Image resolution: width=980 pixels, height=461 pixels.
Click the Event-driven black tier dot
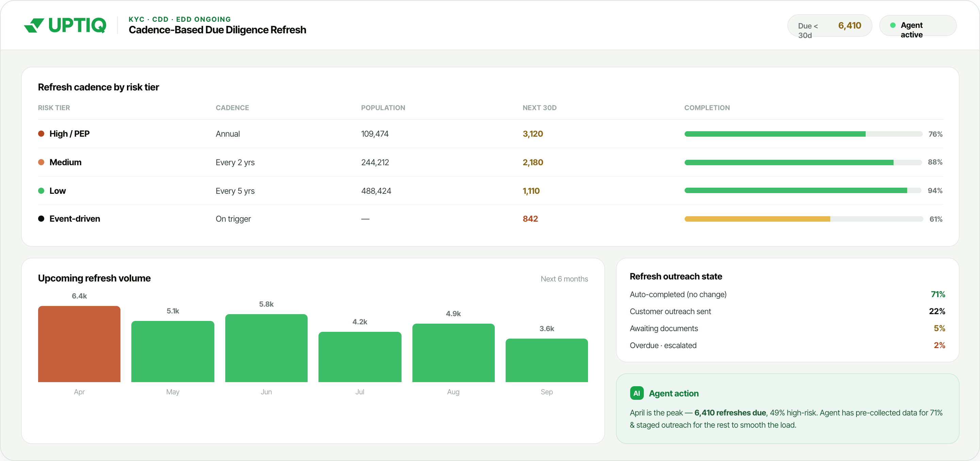click(x=41, y=219)
